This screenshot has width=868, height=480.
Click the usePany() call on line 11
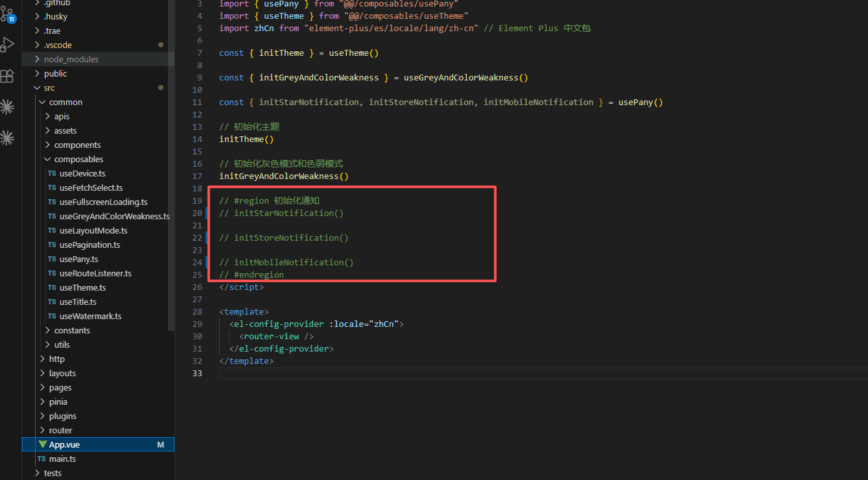click(x=640, y=102)
